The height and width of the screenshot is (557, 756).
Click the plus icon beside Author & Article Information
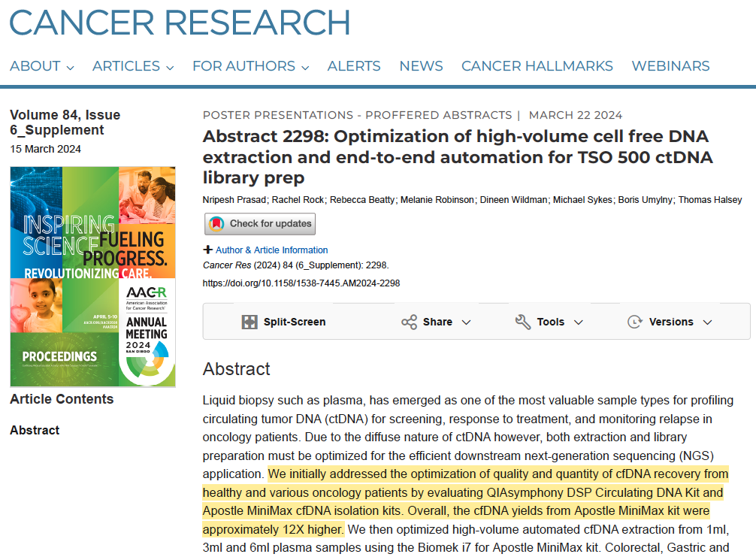point(208,250)
